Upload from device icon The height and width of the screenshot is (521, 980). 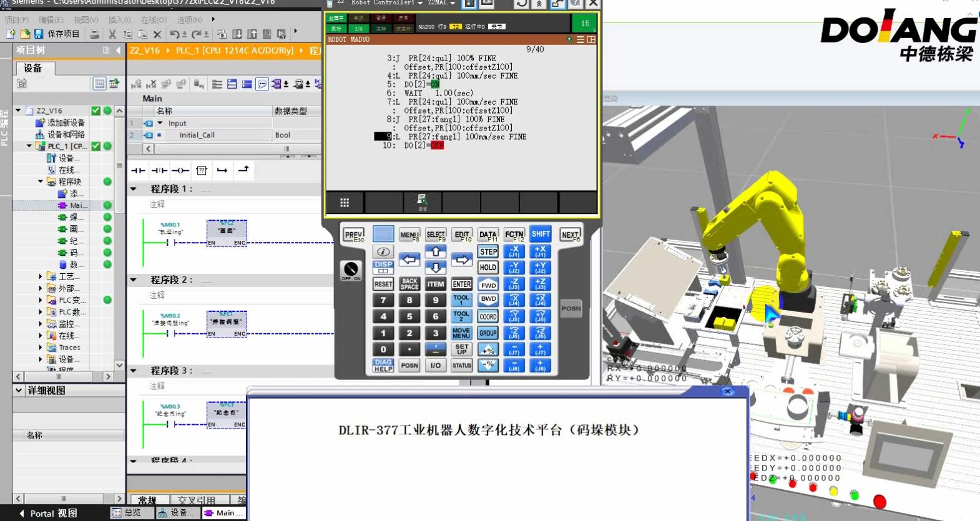coord(252,34)
